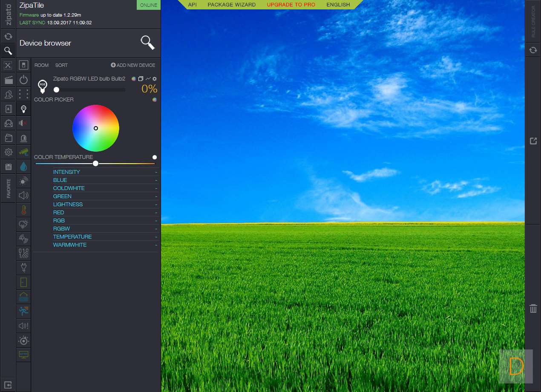Open the PACKAGE WIZARD menu item
Viewport: 541px width, 392px height.
(x=232, y=5)
